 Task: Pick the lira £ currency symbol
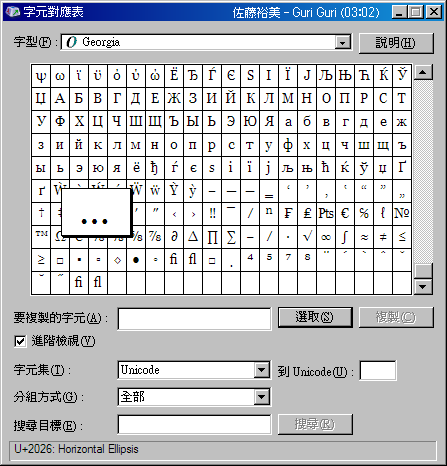click(x=307, y=214)
